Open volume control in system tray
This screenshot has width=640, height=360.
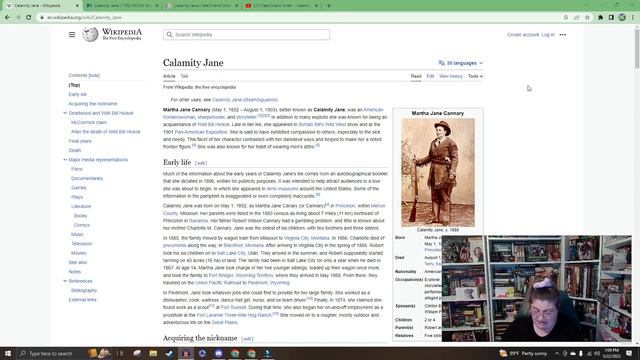tap(597, 353)
